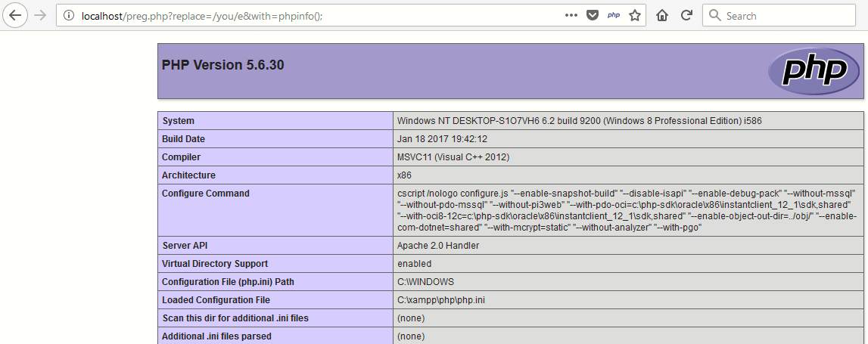The width and height of the screenshot is (868, 344).
Task: Open site information icon in address bar
Action: click(69, 15)
